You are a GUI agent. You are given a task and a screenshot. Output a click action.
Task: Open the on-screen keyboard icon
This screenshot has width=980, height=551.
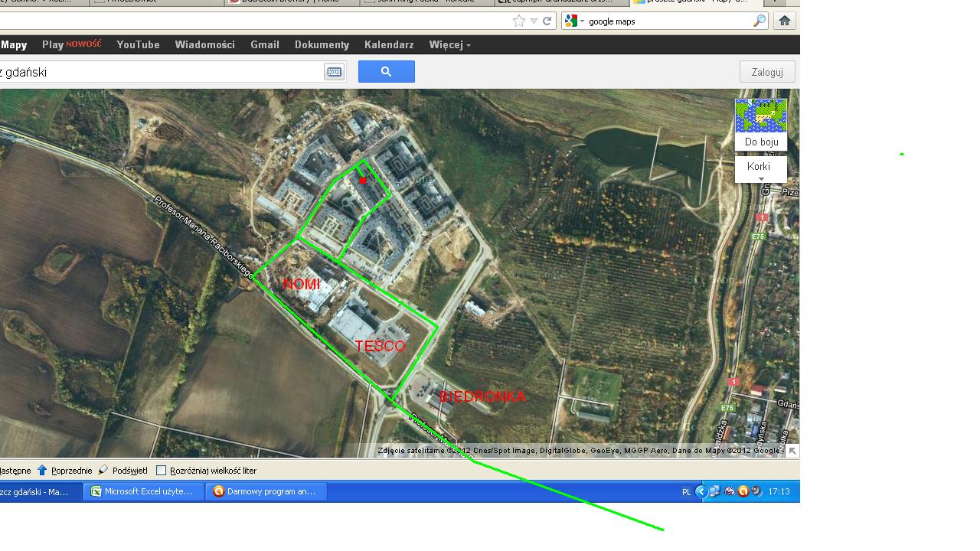[x=334, y=72]
